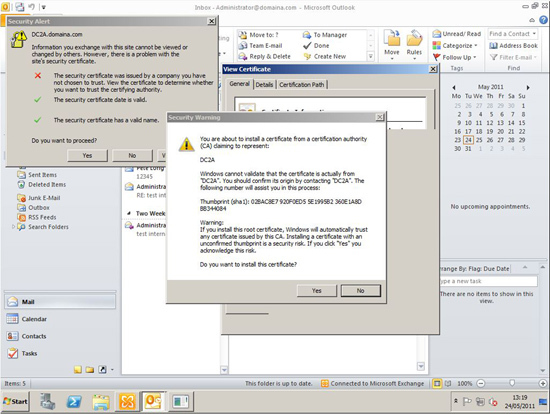Click the zoom in plus button
Image resolution: width=550 pixels, height=414 pixels.
tap(543, 383)
